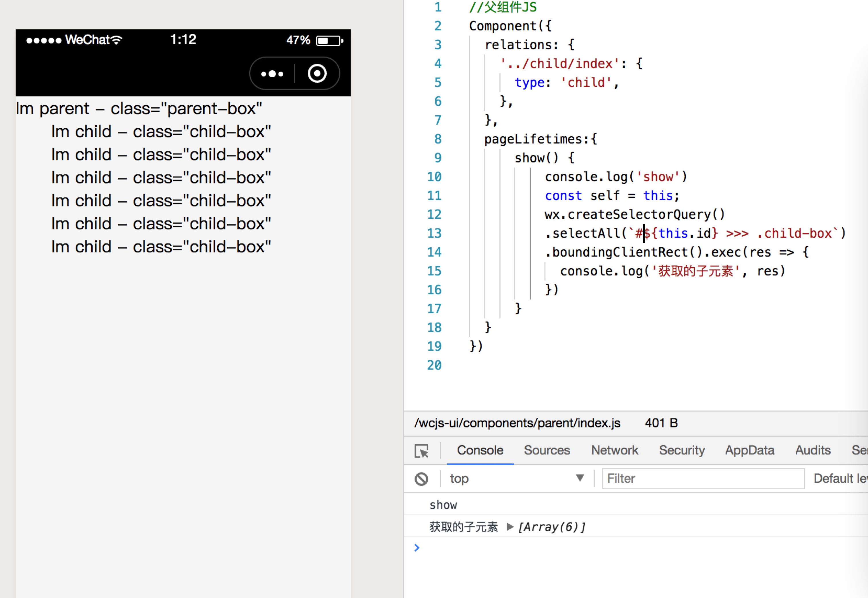
Task: Click the parent/index.js file path label
Action: (517, 423)
